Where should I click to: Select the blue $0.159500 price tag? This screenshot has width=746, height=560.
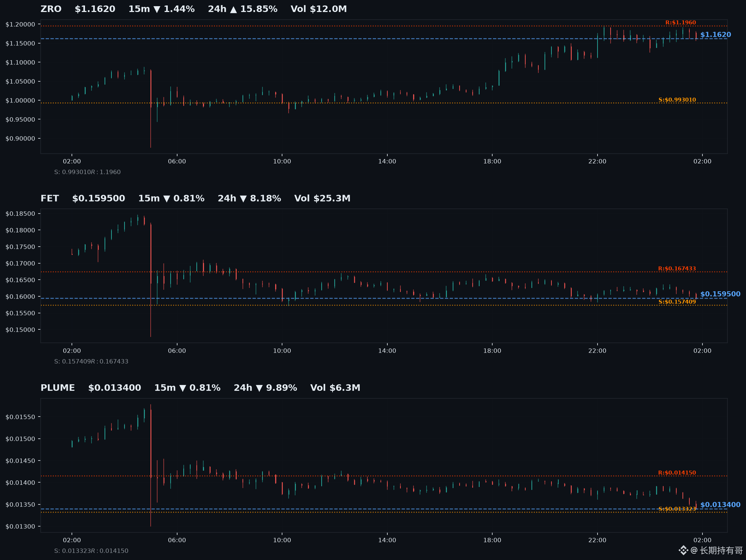[x=720, y=294]
